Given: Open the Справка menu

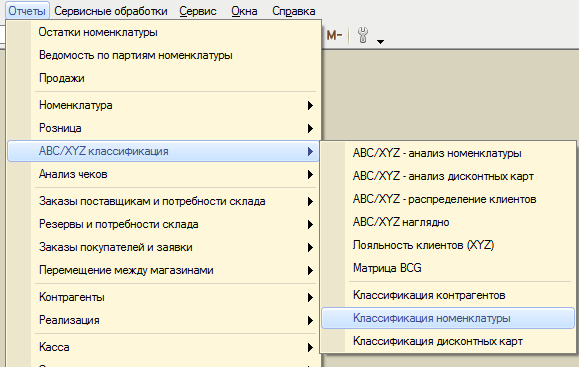Looking at the screenshot, I should click(294, 11).
